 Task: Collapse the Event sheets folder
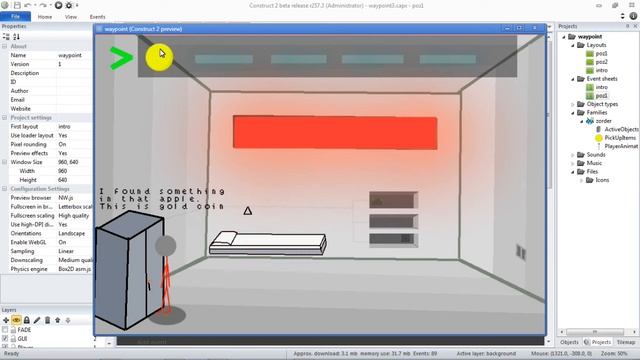click(573, 79)
